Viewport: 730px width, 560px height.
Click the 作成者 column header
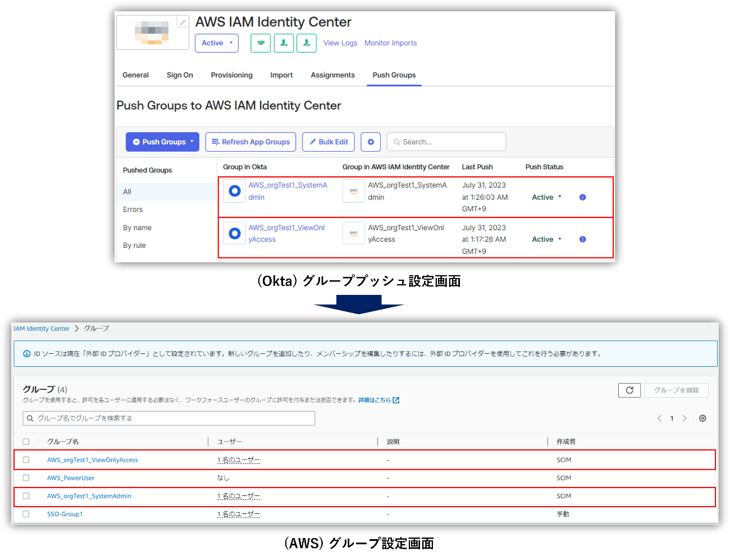566,442
